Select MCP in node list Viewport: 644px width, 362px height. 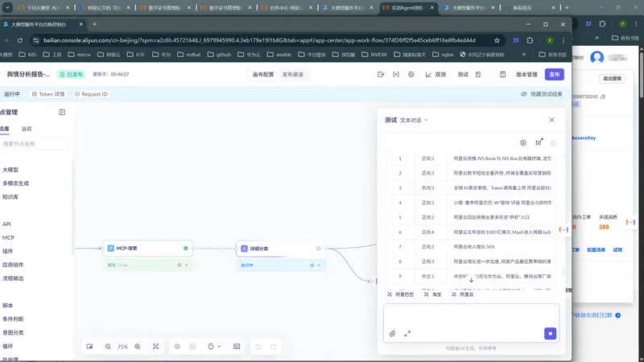[8, 237]
